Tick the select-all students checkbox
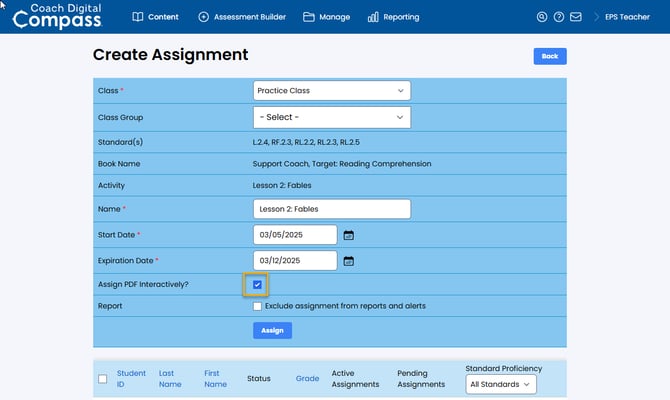Screen dimensions: 670x400 tap(103, 379)
